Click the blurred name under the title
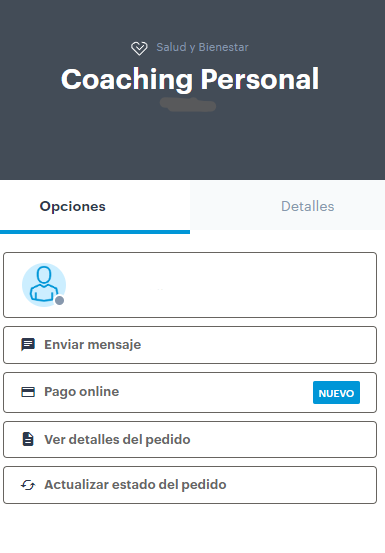 tap(188, 105)
